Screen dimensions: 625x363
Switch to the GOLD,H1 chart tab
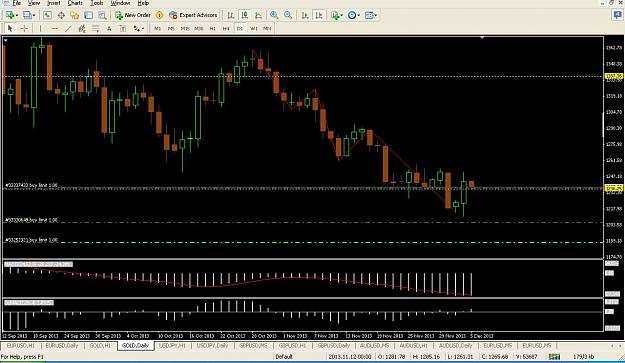coord(100,345)
